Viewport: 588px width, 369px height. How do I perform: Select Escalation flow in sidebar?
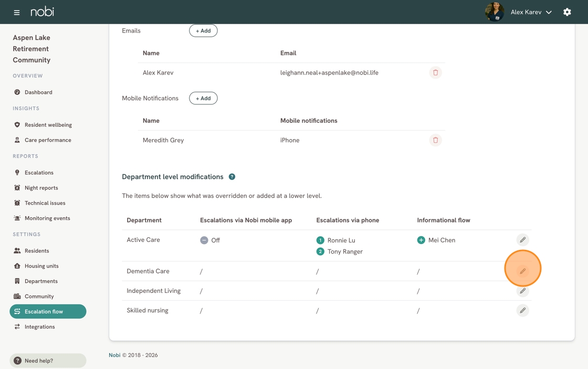(x=48, y=312)
